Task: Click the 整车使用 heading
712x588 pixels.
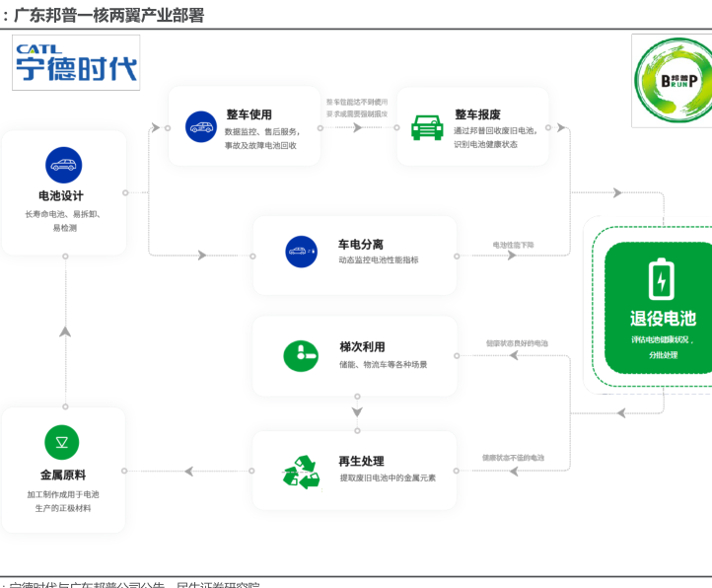Action: [249, 114]
